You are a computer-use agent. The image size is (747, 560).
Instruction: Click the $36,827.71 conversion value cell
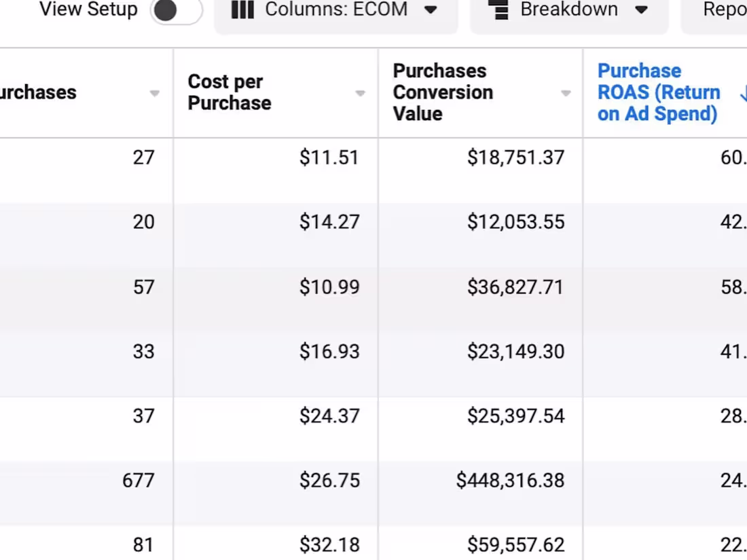(x=515, y=287)
